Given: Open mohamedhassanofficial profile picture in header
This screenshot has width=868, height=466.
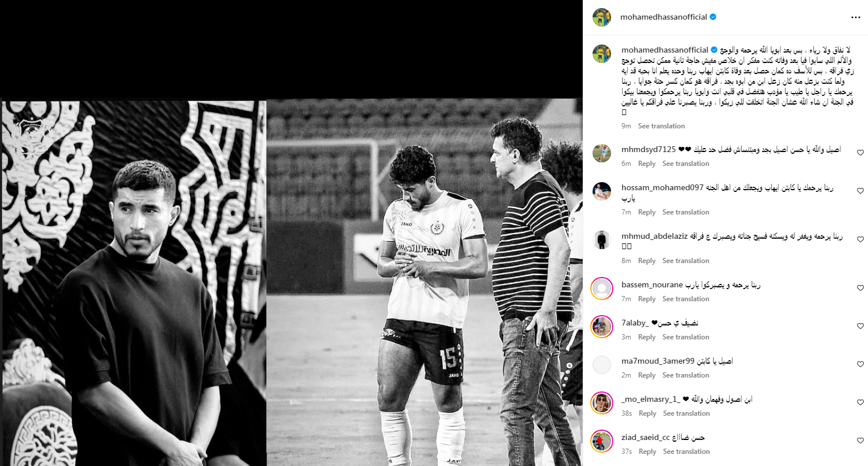Looking at the screenshot, I should click(602, 17).
